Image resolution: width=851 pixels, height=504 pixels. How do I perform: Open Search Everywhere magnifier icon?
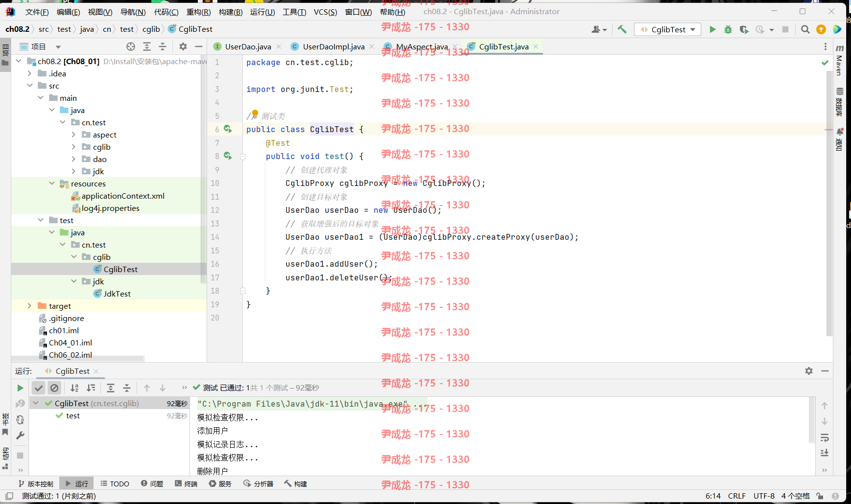point(805,29)
